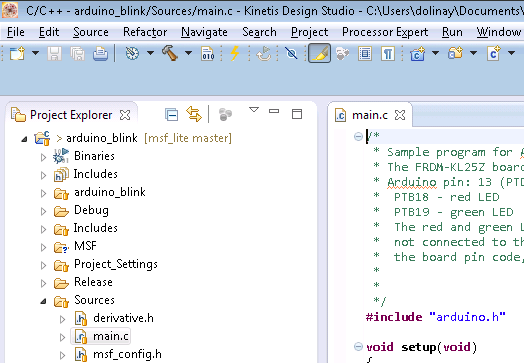524x363 pixels.
Task: Expand the msf_config.h file node
Action: click(62, 355)
